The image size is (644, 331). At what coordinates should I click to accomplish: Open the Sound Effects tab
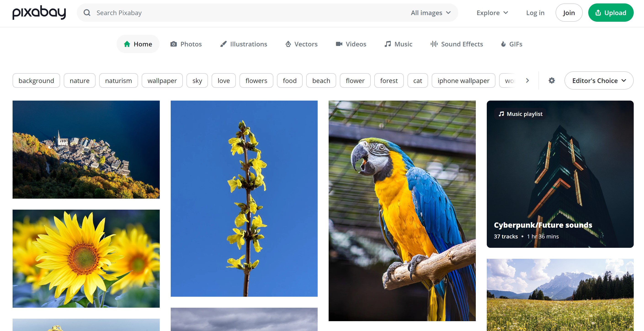click(457, 44)
